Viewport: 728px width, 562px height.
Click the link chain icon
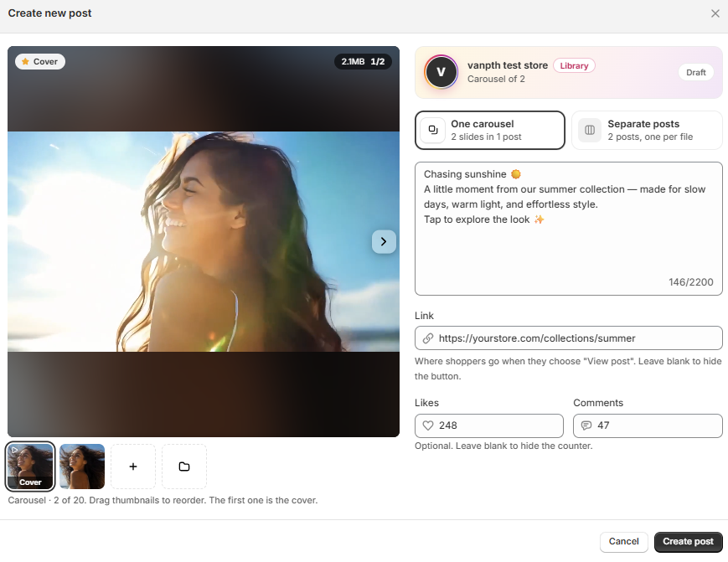tap(427, 338)
